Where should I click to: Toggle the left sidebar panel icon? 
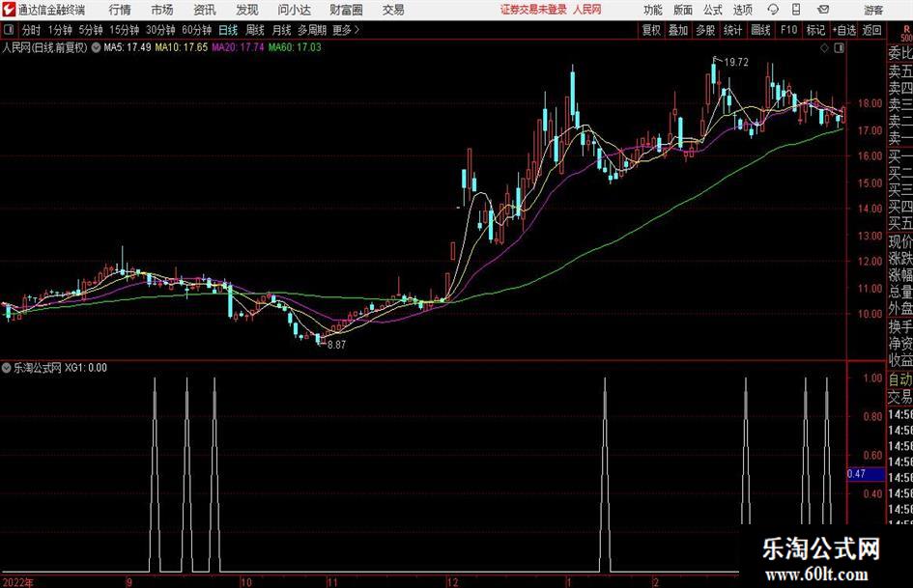tap(8, 30)
